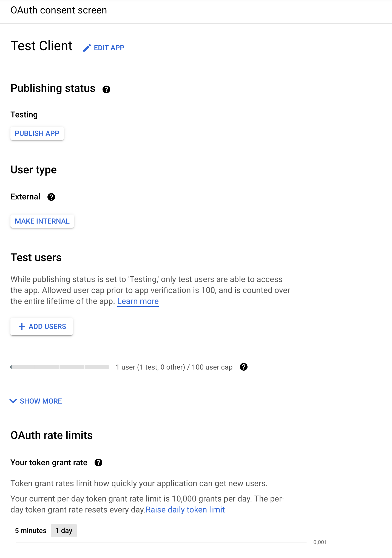Collapse the Test users details via SHOW MORE

pos(40,401)
